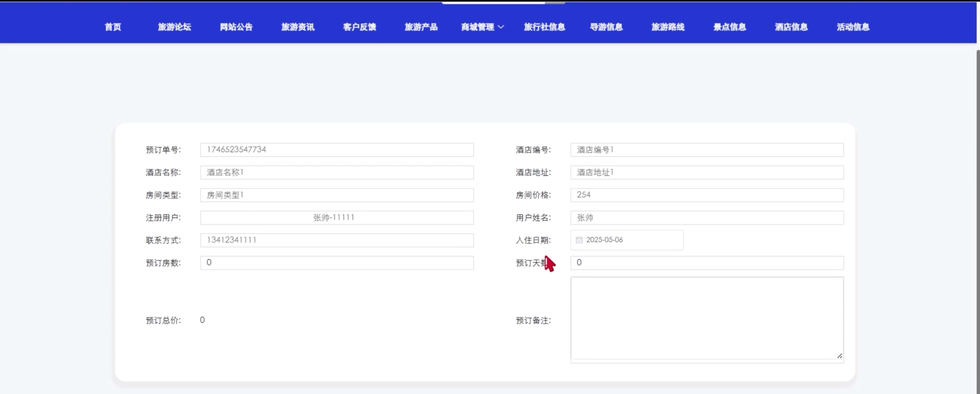Viewport: 980px width, 394px height.
Task: Go to 导游信息 section
Action: pyautogui.click(x=606, y=27)
